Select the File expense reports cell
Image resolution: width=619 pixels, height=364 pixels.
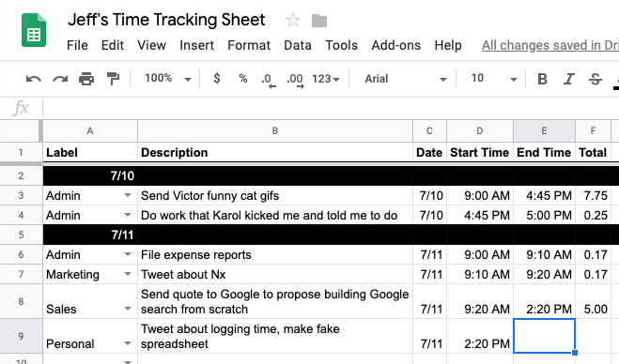[x=275, y=254]
